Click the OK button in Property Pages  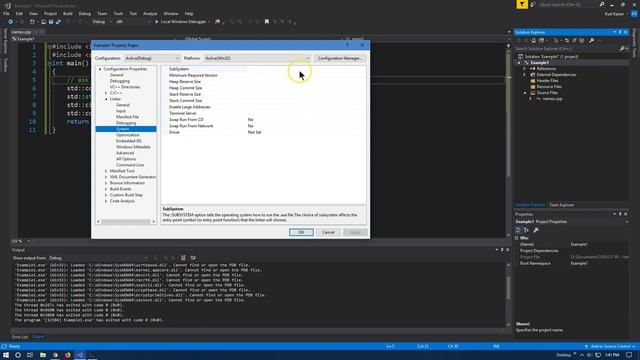tap(301, 232)
